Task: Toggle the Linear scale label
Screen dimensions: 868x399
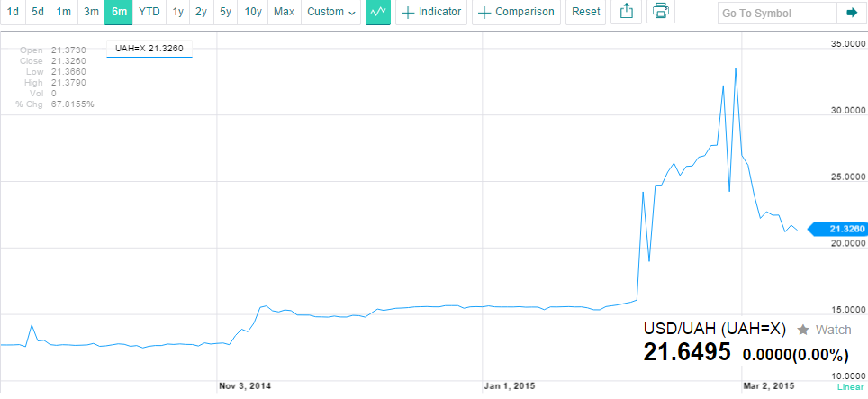Action: [850, 386]
